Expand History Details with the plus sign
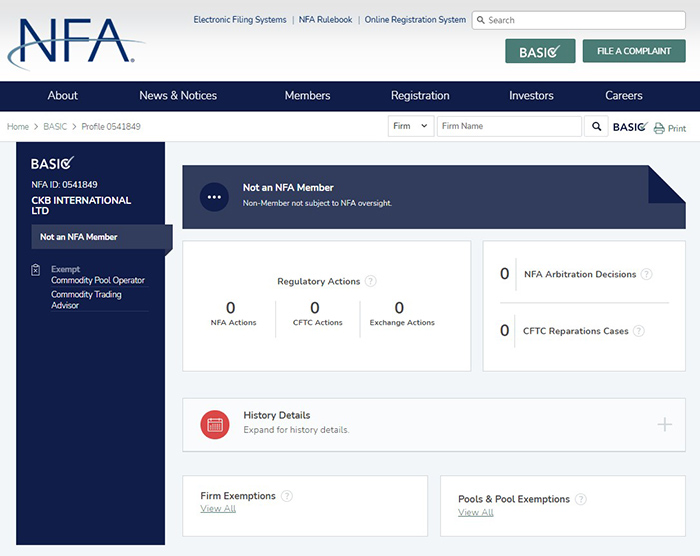This screenshot has height=556, width=700. 664,424
